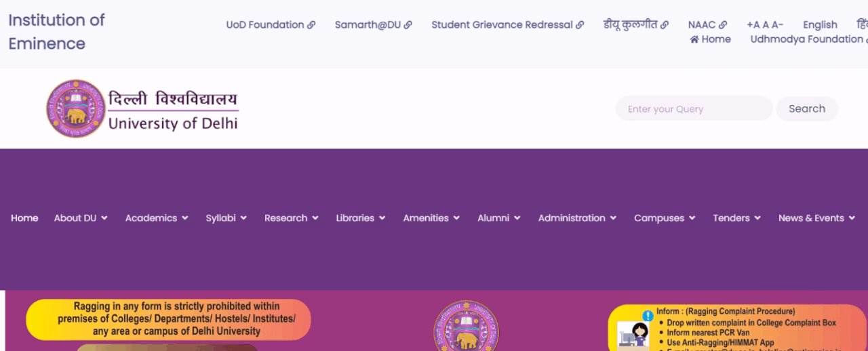Click the ragging prohibited notice banner

[168, 319]
